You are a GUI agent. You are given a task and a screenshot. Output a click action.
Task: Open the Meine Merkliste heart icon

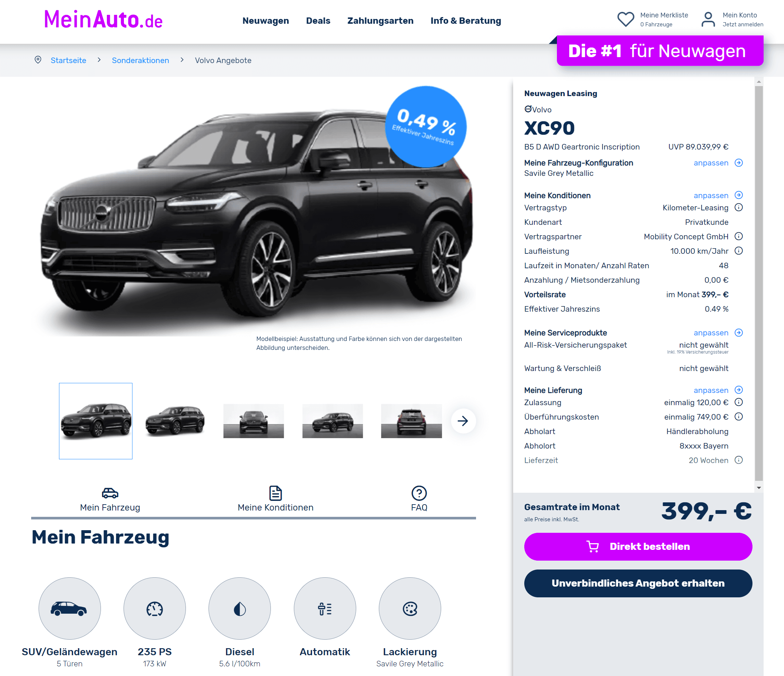click(626, 19)
